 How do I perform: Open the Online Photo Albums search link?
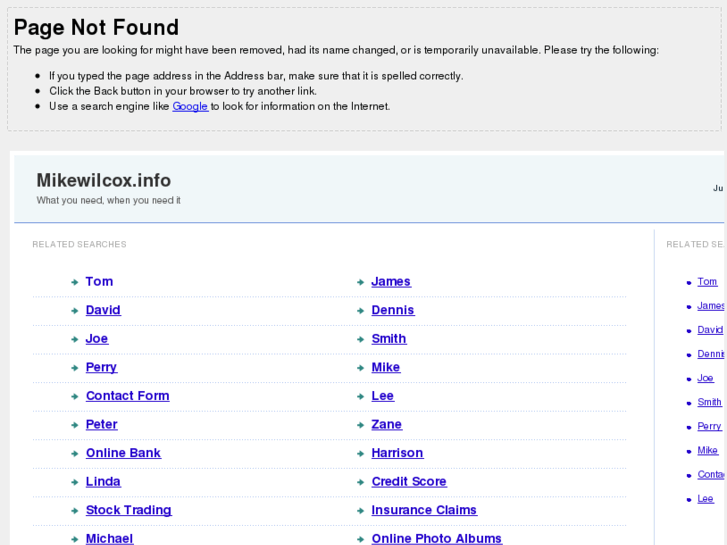[x=436, y=538]
